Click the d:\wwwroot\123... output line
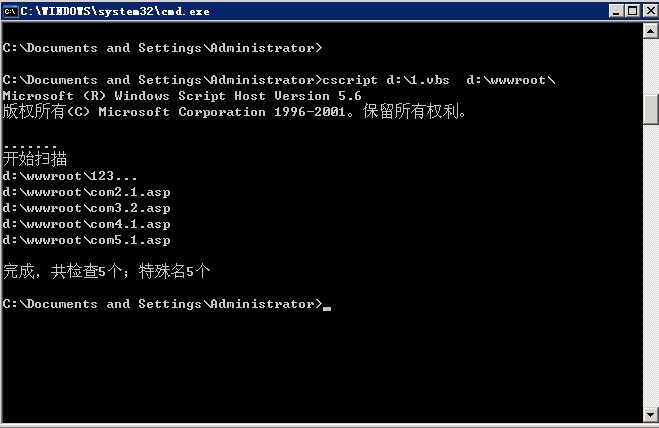The height and width of the screenshot is (428, 659). pyautogui.click(x=70, y=176)
